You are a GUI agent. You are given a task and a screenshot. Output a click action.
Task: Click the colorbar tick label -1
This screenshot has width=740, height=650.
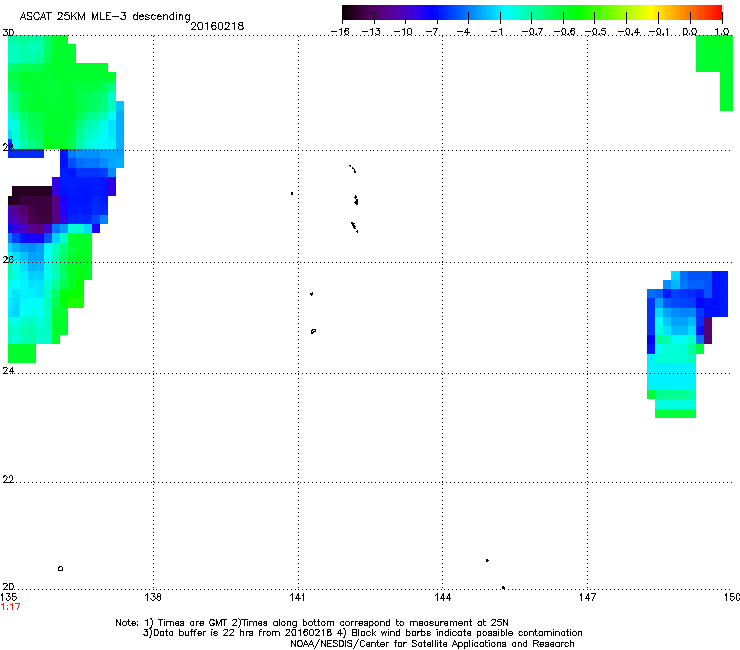click(x=496, y=32)
